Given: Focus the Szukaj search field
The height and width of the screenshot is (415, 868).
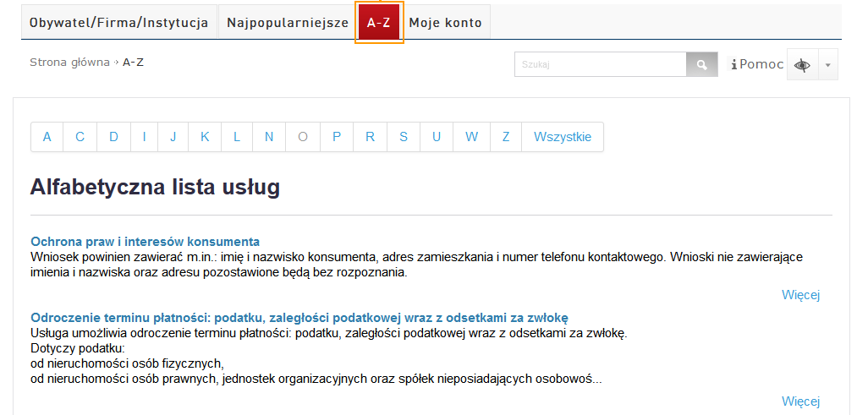Looking at the screenshot, I should (x=600, y=65).
